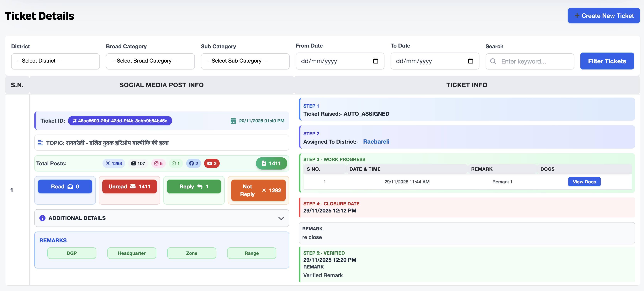Click the X (Twitter) posts count badge
Viewport: 644px width, 291px height.
coord(114,163)
